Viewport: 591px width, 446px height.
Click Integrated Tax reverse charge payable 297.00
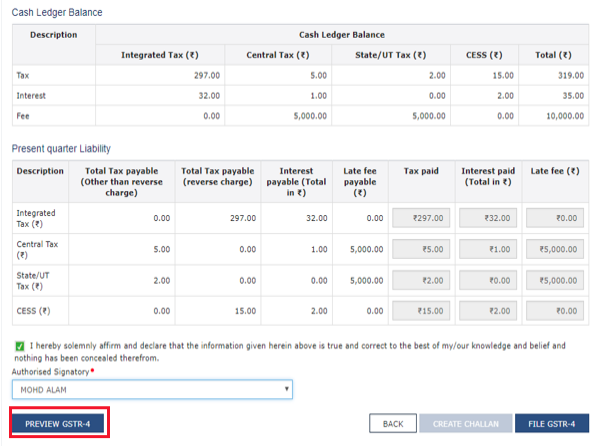click(243, 218)
